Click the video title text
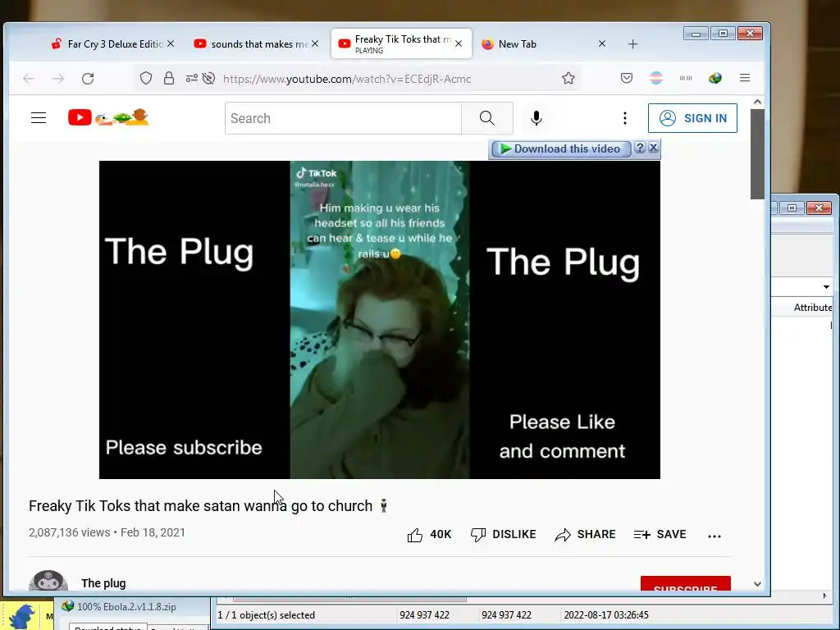The image size is (840, 630). (x=208, y=505)
